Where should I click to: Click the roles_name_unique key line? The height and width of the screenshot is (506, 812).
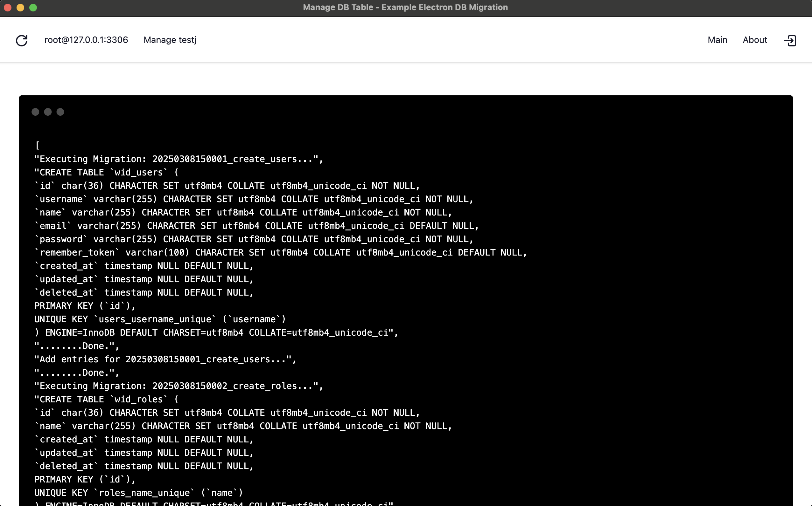click(138, 493)
